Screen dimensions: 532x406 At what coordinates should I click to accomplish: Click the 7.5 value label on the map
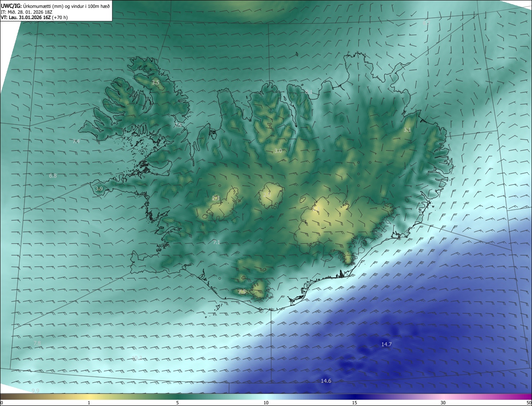(178, 125)
